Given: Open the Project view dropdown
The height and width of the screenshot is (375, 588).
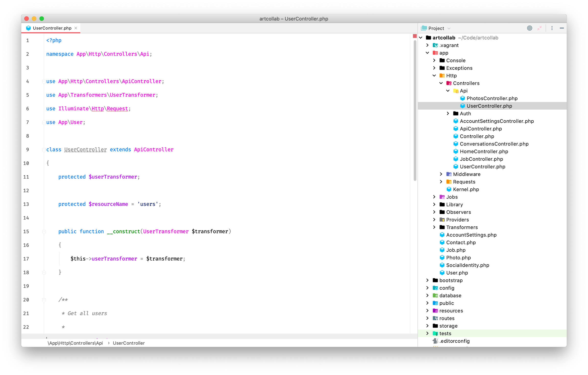Looking at the screenshot, I should 449,28.
